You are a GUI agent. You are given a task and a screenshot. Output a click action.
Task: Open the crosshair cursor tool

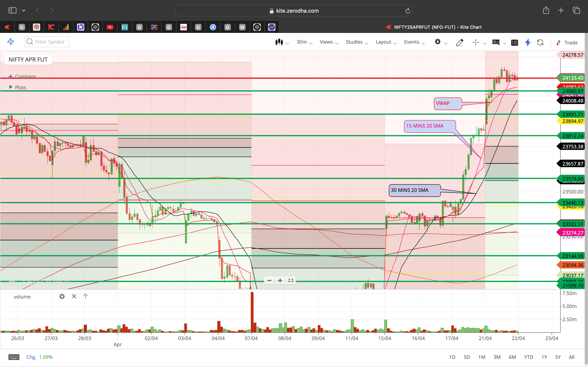click(x=475, y=43)
